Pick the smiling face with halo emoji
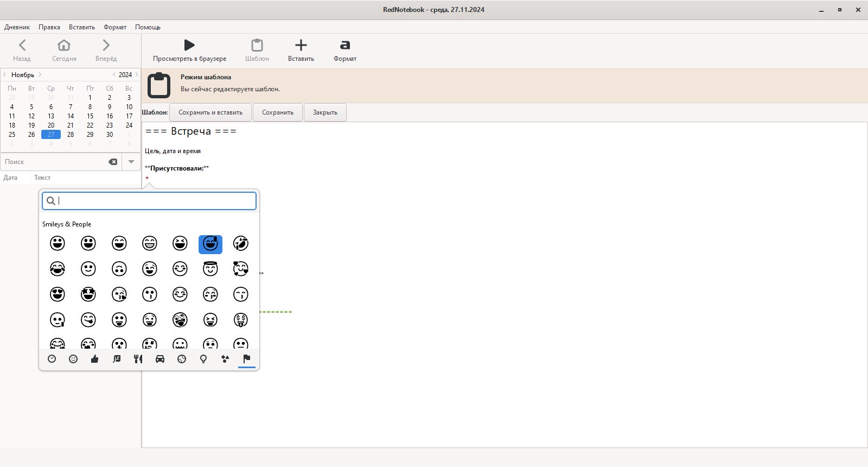Viewport: 868px width, 467px height. tap(210, 269)
